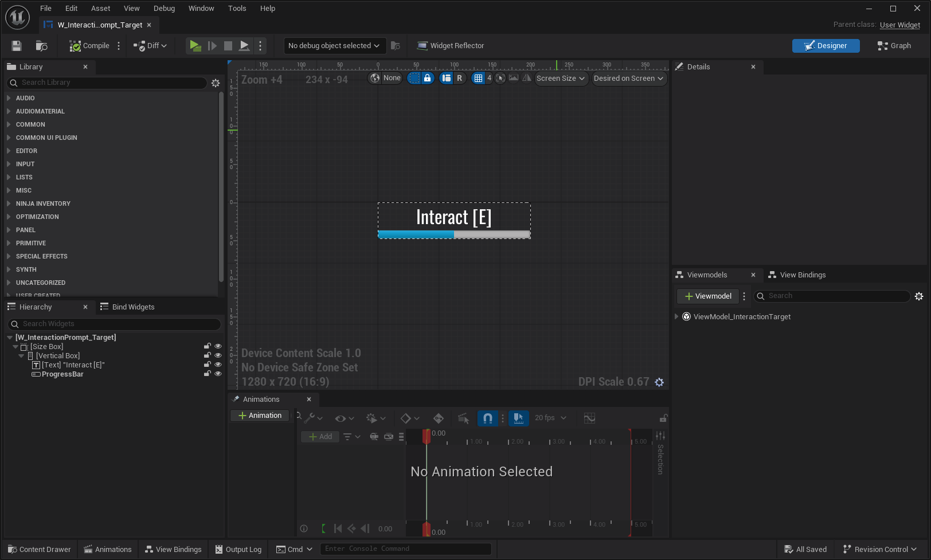This screenshot has height=560, width=931.
Task: Toggle the timeline snapping magnet icon
Action: tap(487, 418)
